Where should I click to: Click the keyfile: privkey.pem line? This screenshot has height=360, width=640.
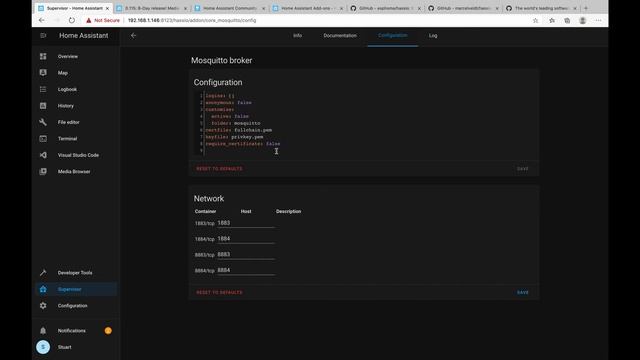(234, 137)
